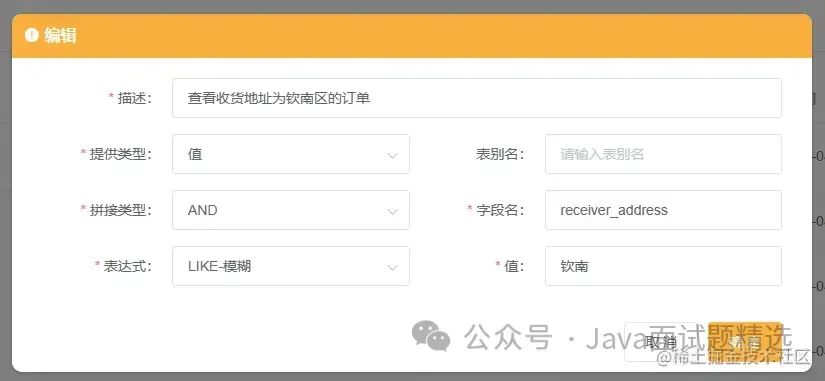Click the orange confirm button
The width and height of the screenshot is (825, 381).
click(745, 342)
